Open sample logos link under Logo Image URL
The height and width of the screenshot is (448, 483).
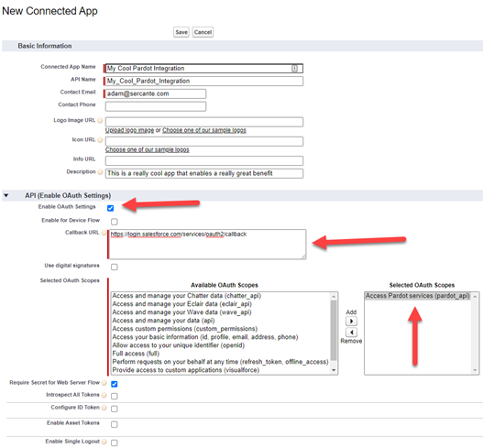[x=204, y=130]
